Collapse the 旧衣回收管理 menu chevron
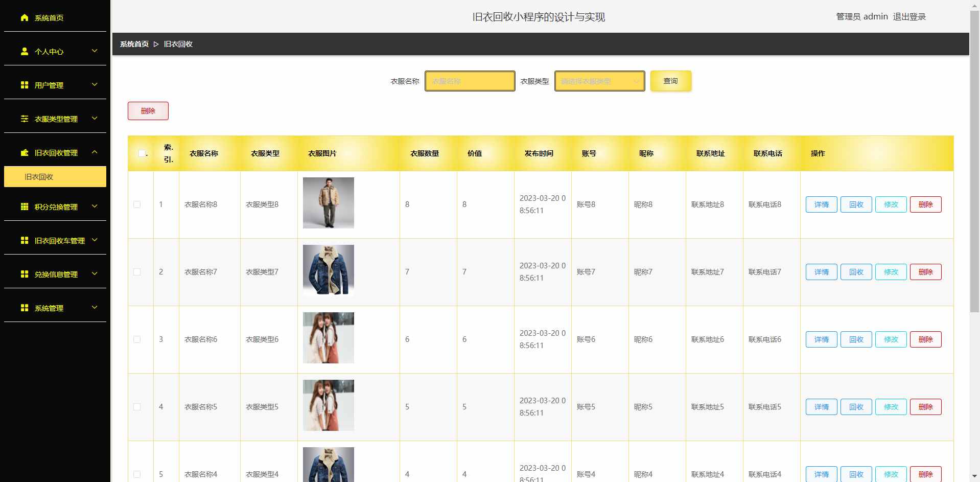 click(95, 152)
